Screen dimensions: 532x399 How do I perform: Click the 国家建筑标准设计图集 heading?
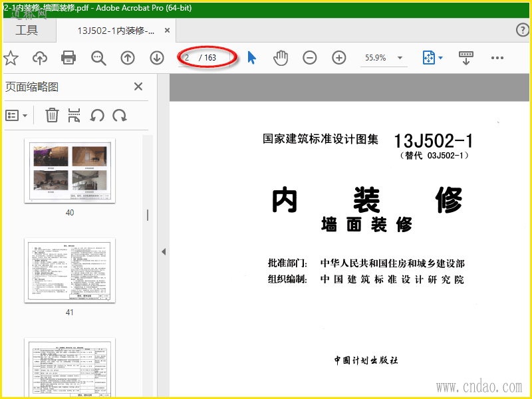point(321,139)
